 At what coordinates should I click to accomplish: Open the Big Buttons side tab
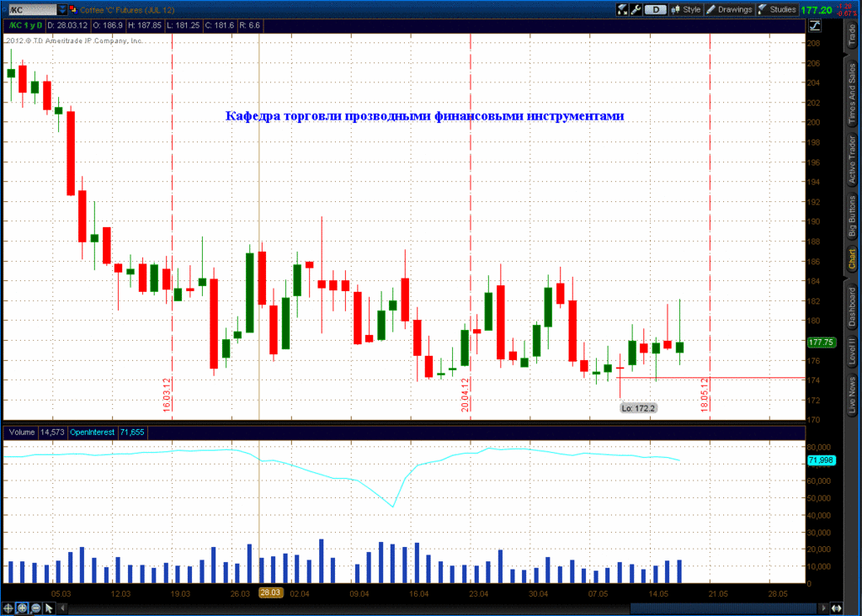pyautogui.click(x=852, y=216)
